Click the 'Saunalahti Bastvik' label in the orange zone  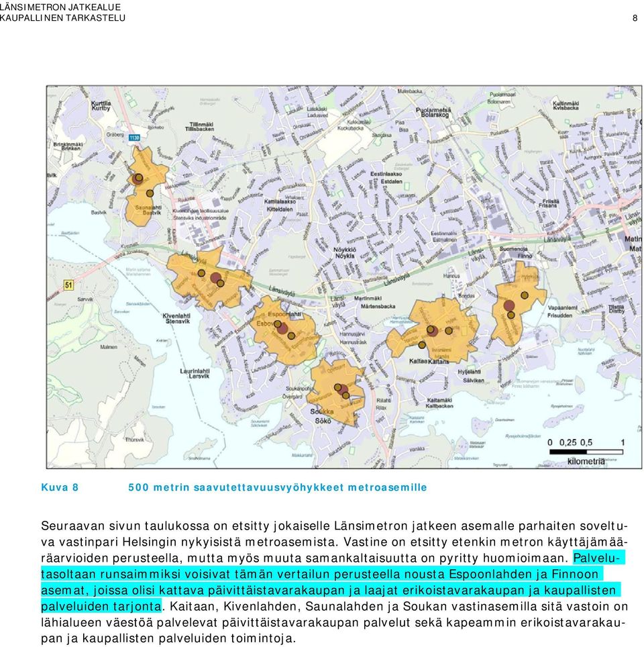coord(149,210)
